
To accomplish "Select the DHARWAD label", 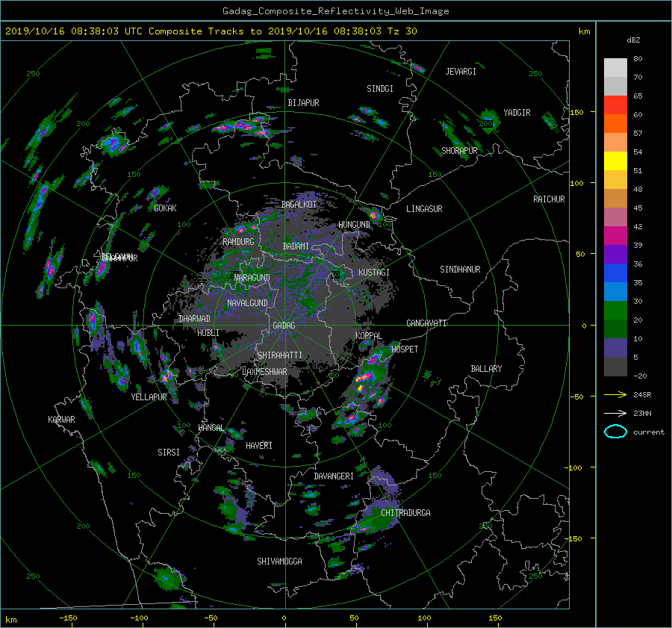I will pyautogui.click(x=194, y=319).
